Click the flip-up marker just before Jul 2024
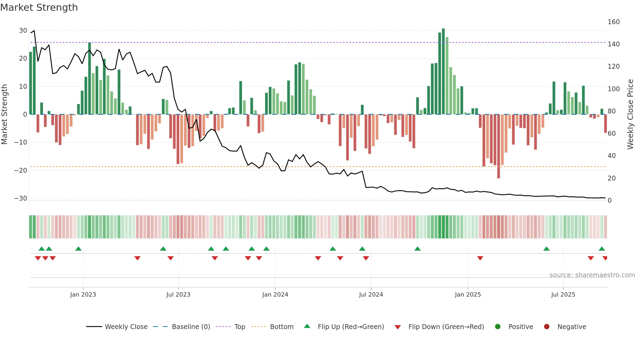Viewport: 644px width, 362px height. pyautogui.click(x=362, y=249)
